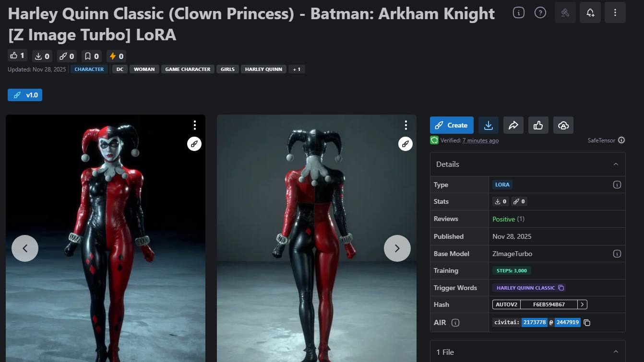
Task: Click the ZImageTurbo base model value
Action: coord(513,254)
